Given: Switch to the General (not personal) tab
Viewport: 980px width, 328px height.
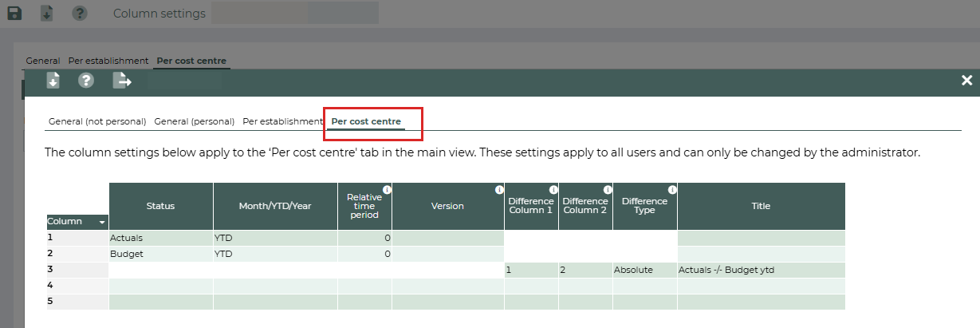Looking at the screenshot, I should pyautogui.click(x=97, y=121).
